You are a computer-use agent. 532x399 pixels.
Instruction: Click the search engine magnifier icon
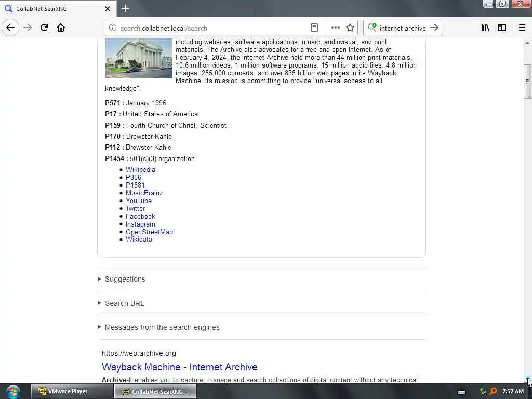click(x=372, y=27)
